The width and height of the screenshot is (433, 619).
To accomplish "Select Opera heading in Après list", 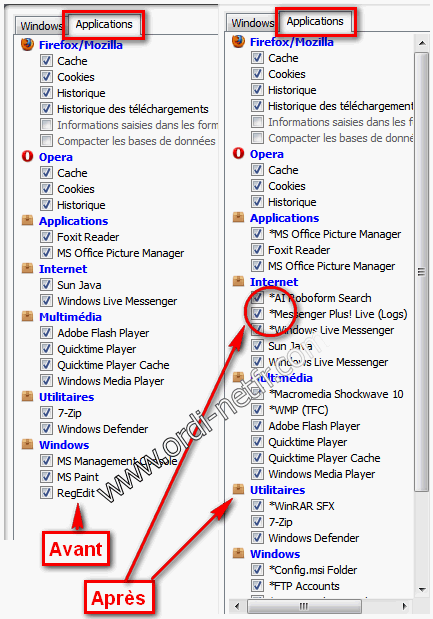I will coord(267,154).
